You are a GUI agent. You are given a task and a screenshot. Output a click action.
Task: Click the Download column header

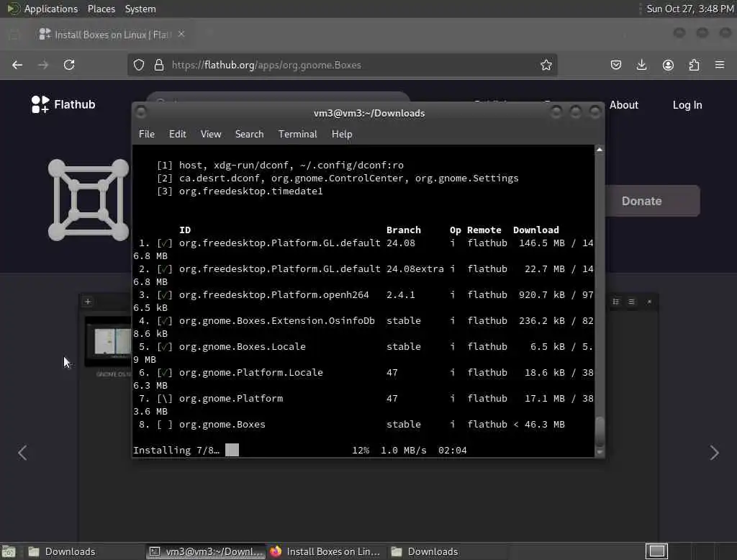point(535,230)
